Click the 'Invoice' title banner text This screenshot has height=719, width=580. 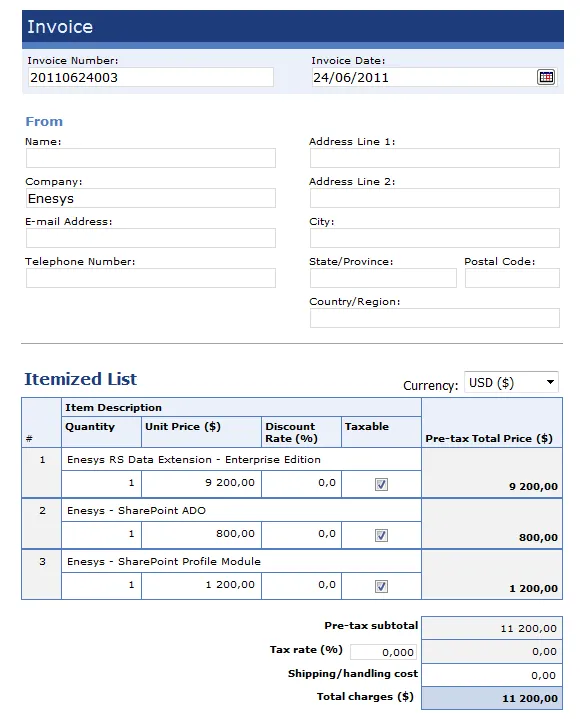point(60,27)
